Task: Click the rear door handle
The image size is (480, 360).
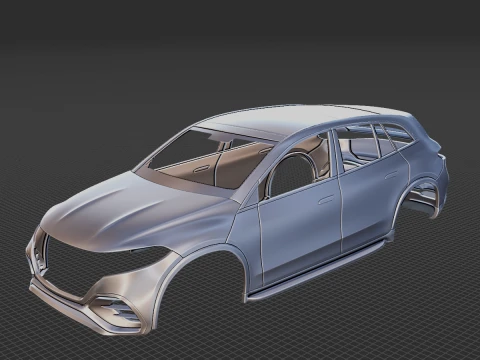Action: pyautogui.click(x=391, y=175)
